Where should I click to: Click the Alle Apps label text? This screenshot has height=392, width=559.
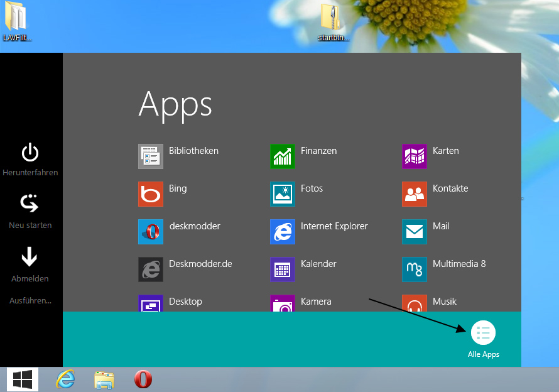[x=484, y=354]
